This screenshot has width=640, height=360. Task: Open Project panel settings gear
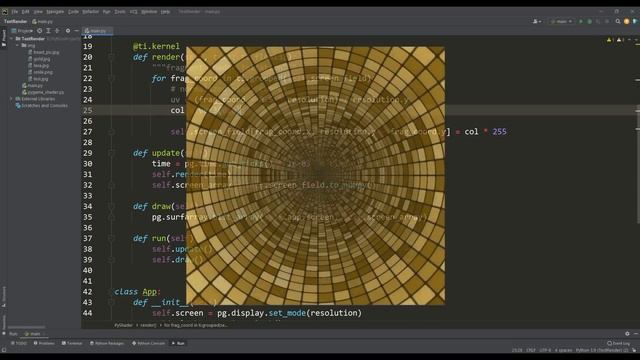click(68, 31)
